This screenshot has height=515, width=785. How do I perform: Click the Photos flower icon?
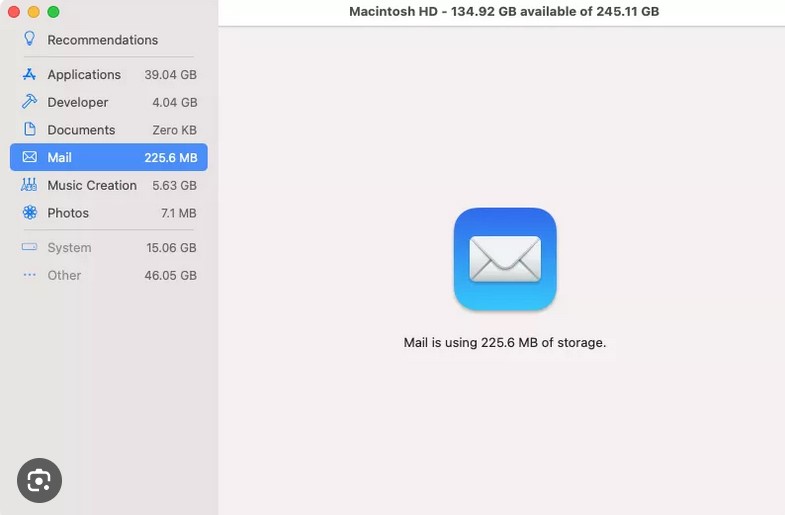pyautogui.click(x=30, y=213)
